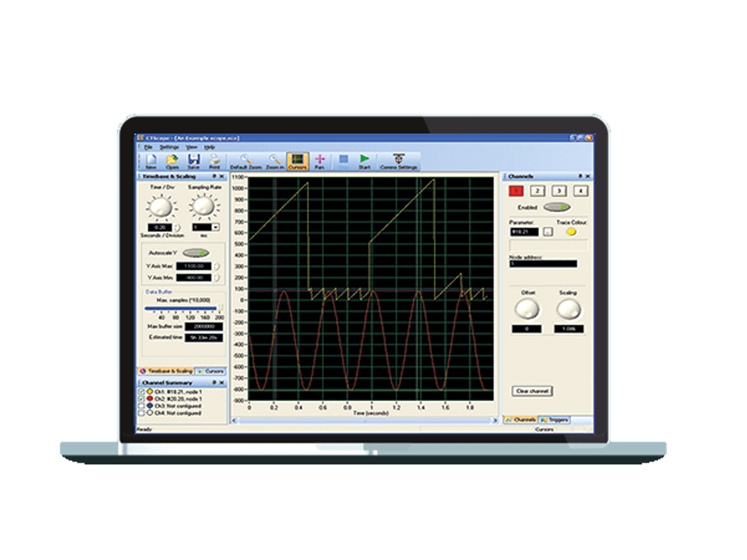Open the Settings menu
747x560 pixels.
click(169, 147)
